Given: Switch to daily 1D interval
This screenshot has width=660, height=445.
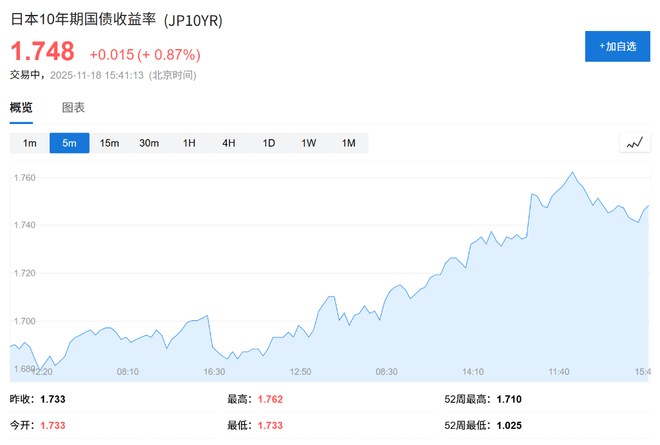Looking at the screenshot, I should pyautogui.click(x=269, y=143).
